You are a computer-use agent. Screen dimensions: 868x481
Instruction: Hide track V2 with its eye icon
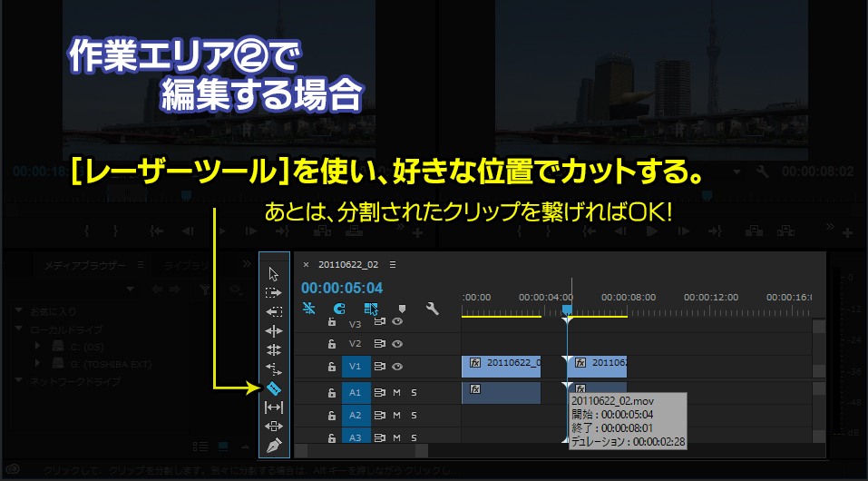(397, 344)
